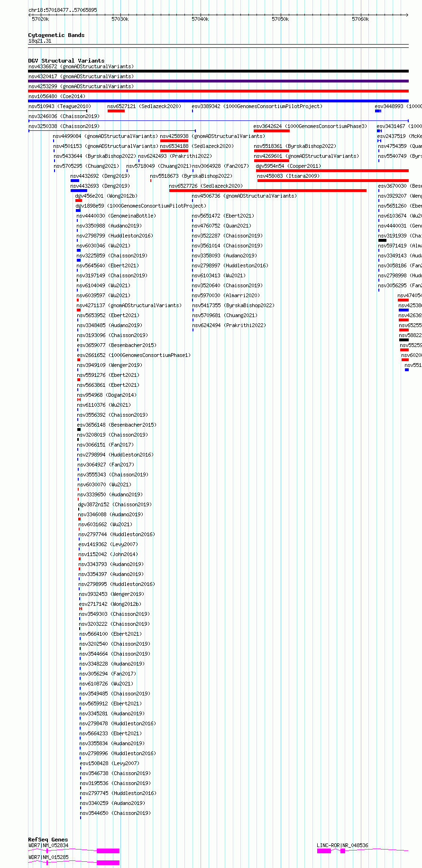Open nsv6242493 (Prakrithi2022) entry

pyautogui.click(x=175, y=156)
